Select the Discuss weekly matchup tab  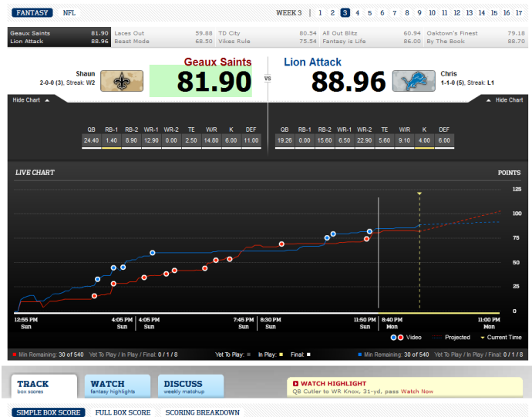[190, 386]
